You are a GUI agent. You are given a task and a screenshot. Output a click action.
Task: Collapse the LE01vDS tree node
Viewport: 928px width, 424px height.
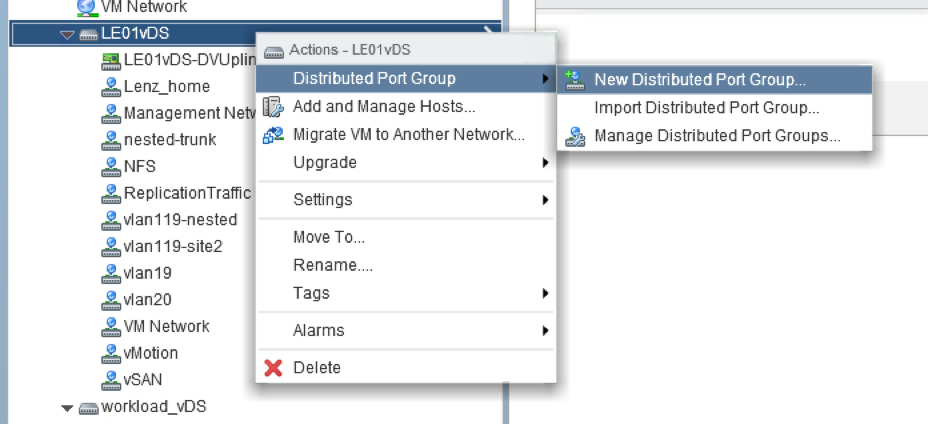67,35
